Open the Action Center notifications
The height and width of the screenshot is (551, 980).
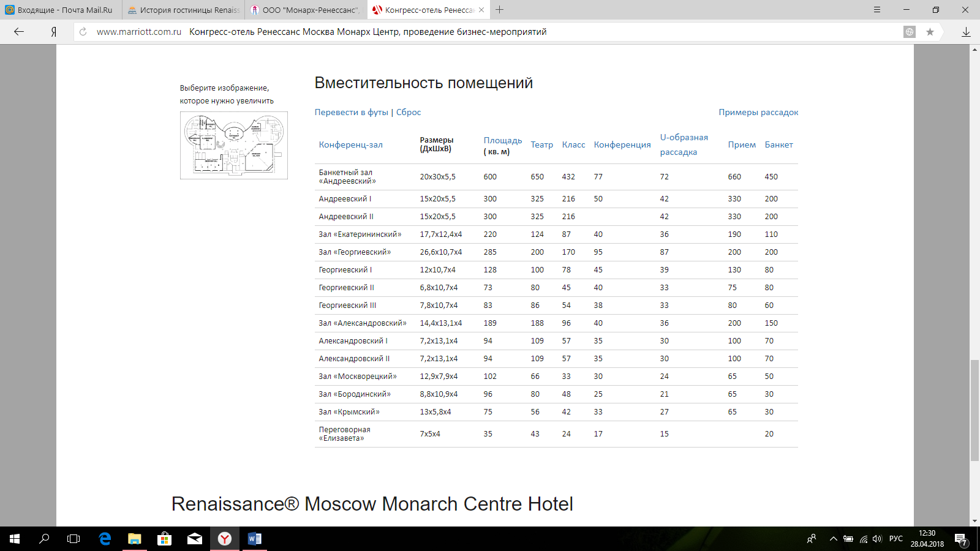tap(961, 539)
